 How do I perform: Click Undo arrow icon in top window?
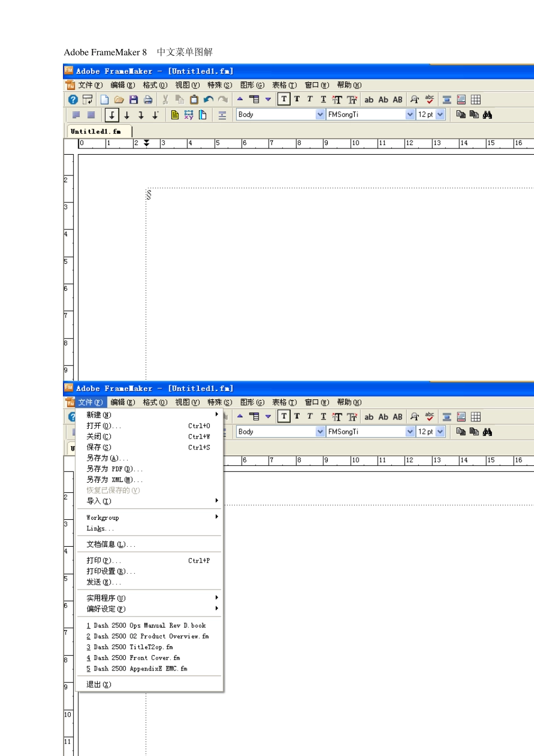(209, 100)
